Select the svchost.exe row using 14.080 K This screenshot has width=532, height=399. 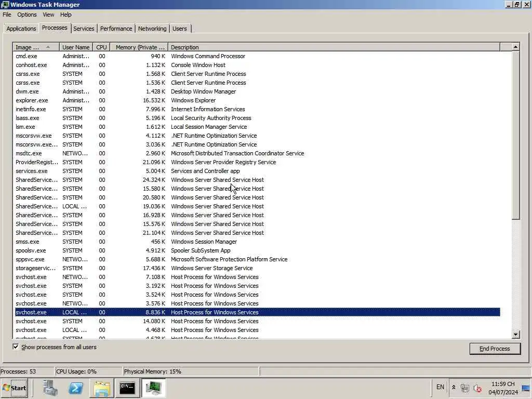pyautogui.click(x=257, y=321)
